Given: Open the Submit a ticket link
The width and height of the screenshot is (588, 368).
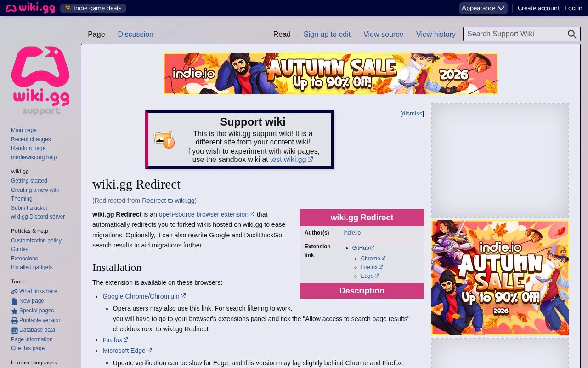Looking at the screenshot, I should click(x=29, y=208).
